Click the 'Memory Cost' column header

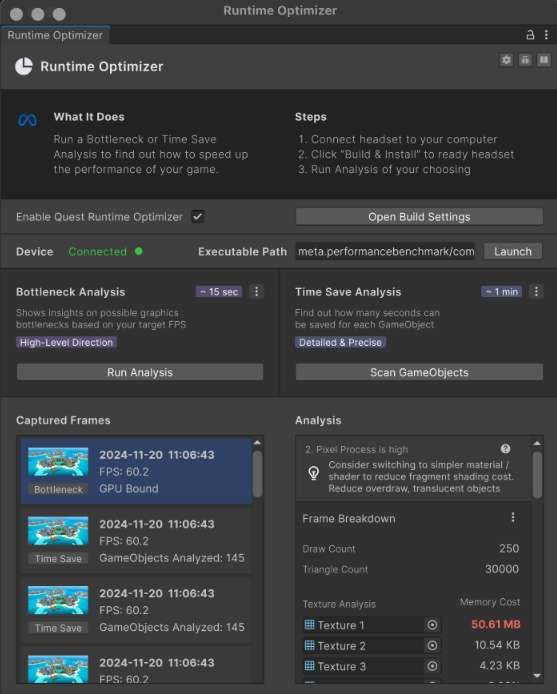point(490,602)
